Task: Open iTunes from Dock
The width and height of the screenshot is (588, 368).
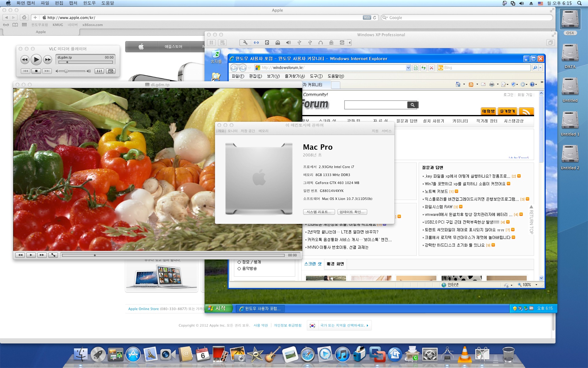Action: tap(342, 355)
